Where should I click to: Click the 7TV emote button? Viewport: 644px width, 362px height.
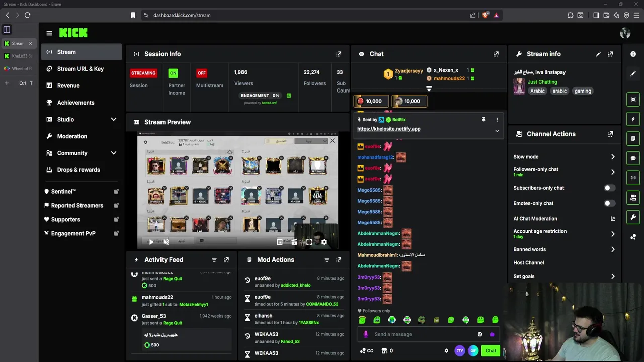click(459, 351)
